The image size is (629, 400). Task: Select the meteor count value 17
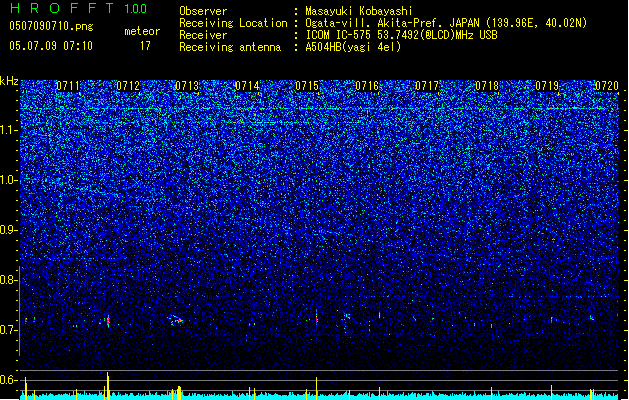click(x=145, y=46)
